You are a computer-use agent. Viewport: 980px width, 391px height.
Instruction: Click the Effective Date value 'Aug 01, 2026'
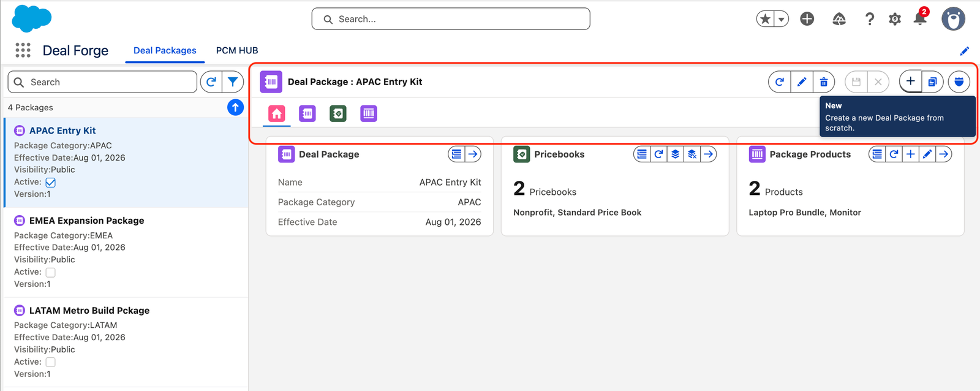point(453,222)
